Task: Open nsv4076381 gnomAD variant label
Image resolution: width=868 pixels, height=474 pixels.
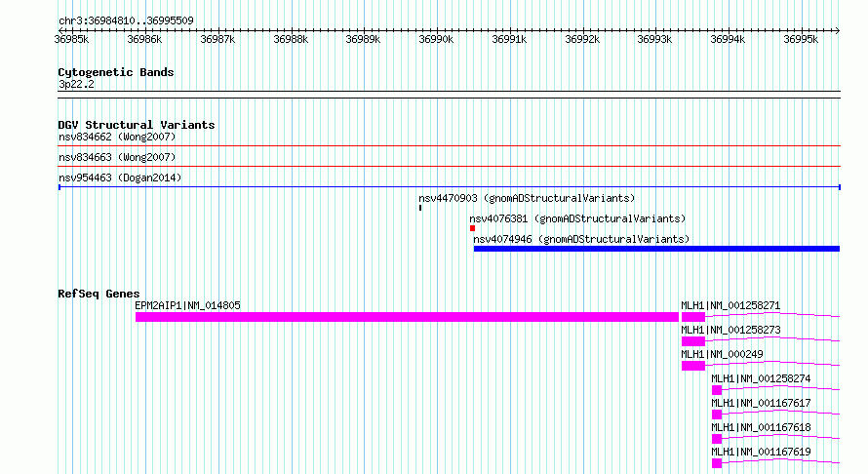Action: point(577,218)
